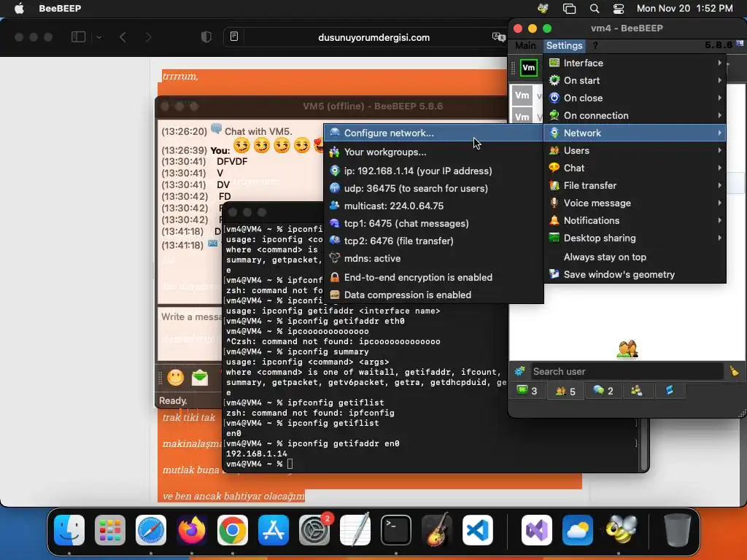This screenshot has height=560, width=747.
Task: Expand the Users submenu
Action: click(635, 150)
